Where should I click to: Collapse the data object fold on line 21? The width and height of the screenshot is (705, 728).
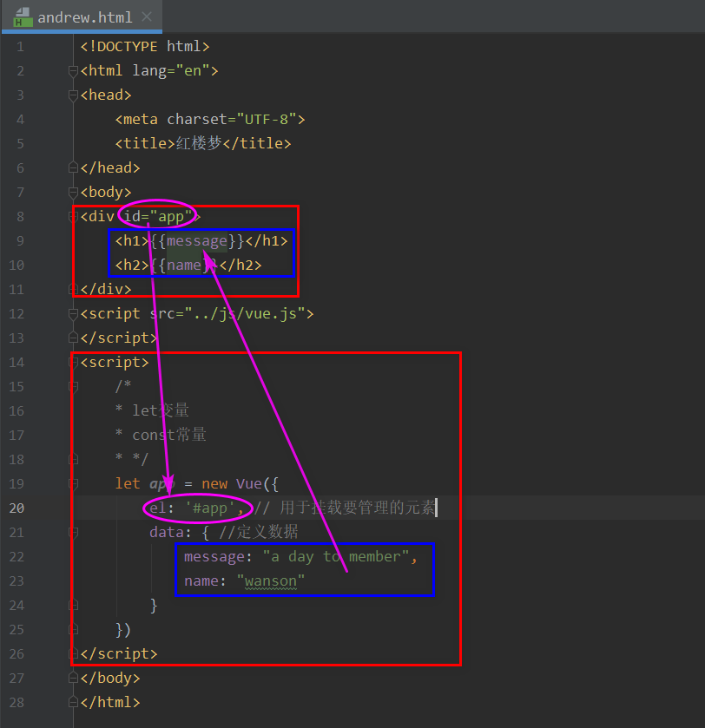73,532
